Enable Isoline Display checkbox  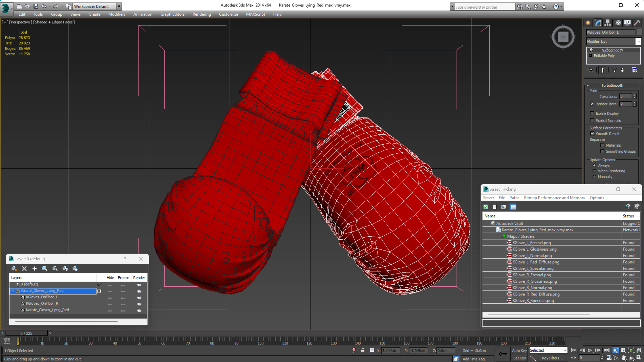tap(592, 113)
